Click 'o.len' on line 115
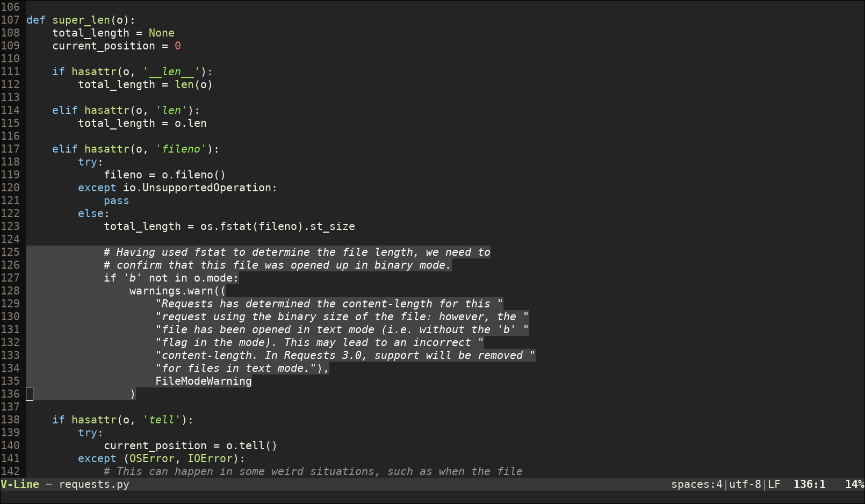865x504 pixels. [191, 123]
